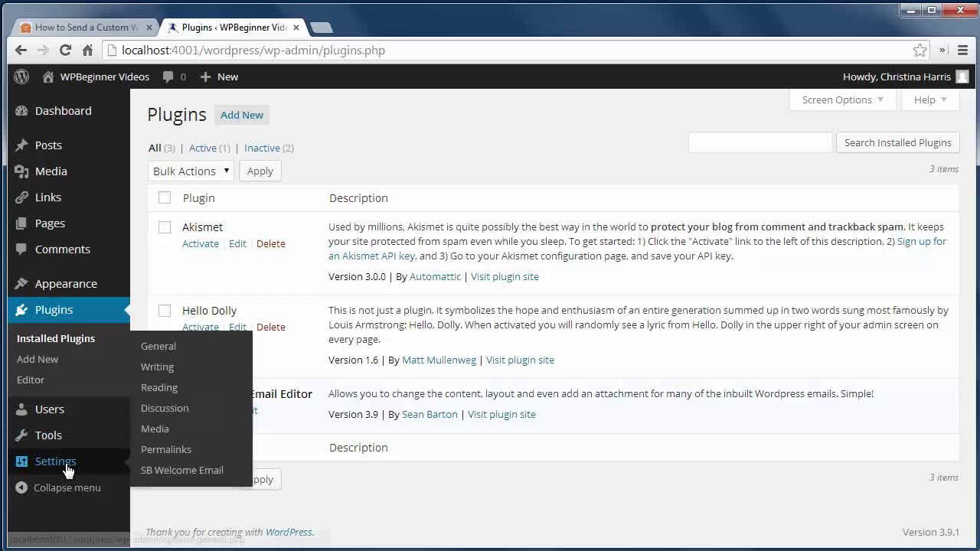The image size is (980, 551).
Task: Open the Bulk Actions dropdown
Action: [x=191, y=171]
